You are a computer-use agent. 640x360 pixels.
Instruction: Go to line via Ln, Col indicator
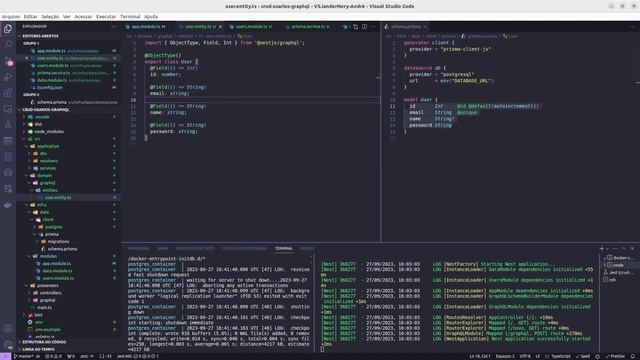480,356
